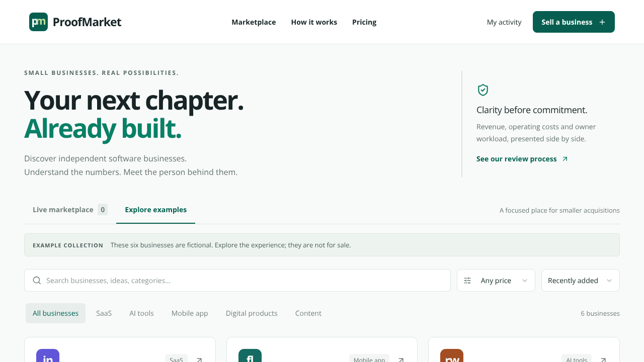Open Marketplace in the top navigation
The image size is (644, 362).
pyautogui.click(x=254, y=22)
